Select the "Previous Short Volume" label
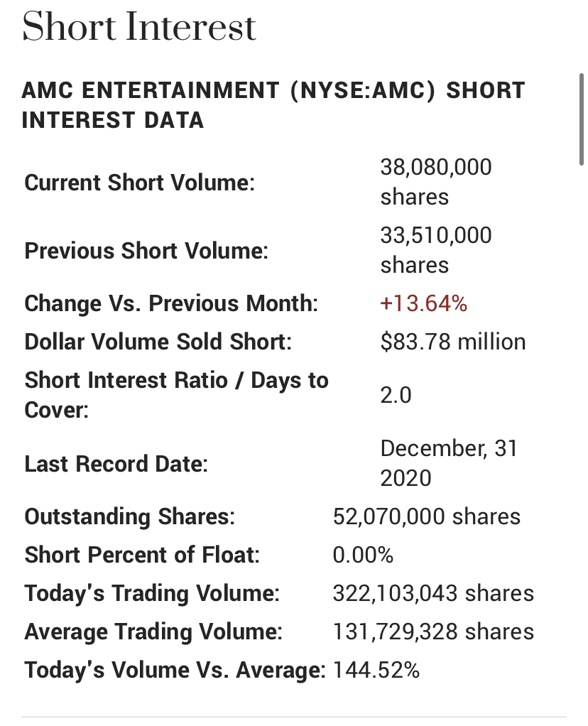 coord(146,251)
